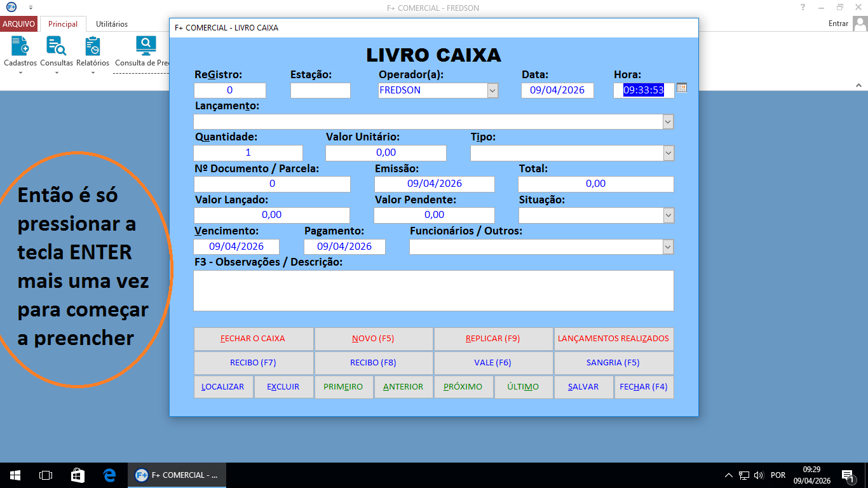Open Microsoft Edge from the taskbar
The width and height of the screenshot is (868, 488).
click(109, 475)
